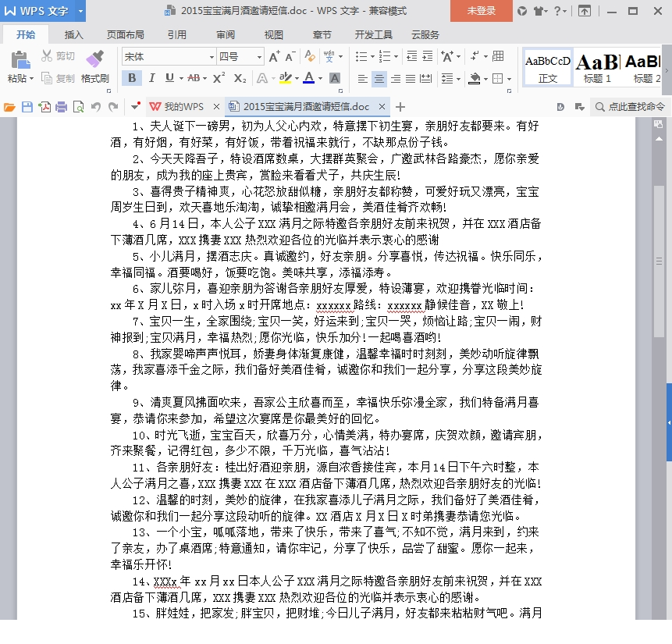The height and width of the screenshot is (644, 672).
Task: Increase font size with A+ icon
Action: pos(274,57)
